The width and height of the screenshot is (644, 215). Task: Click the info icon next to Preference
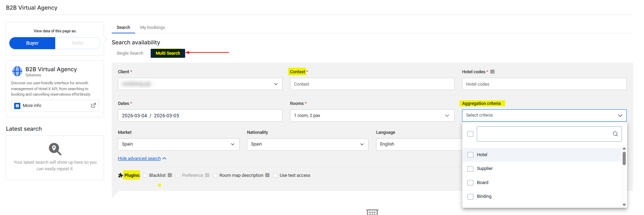coord(207,175)
